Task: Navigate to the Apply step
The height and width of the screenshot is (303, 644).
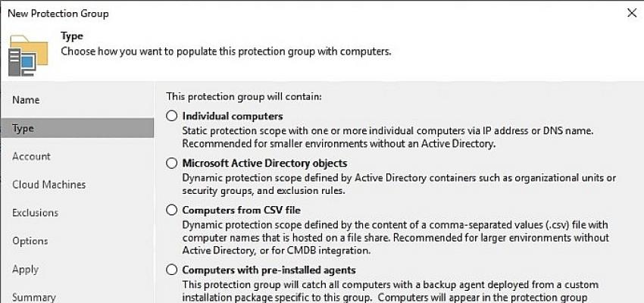Action: pos(26,269)
